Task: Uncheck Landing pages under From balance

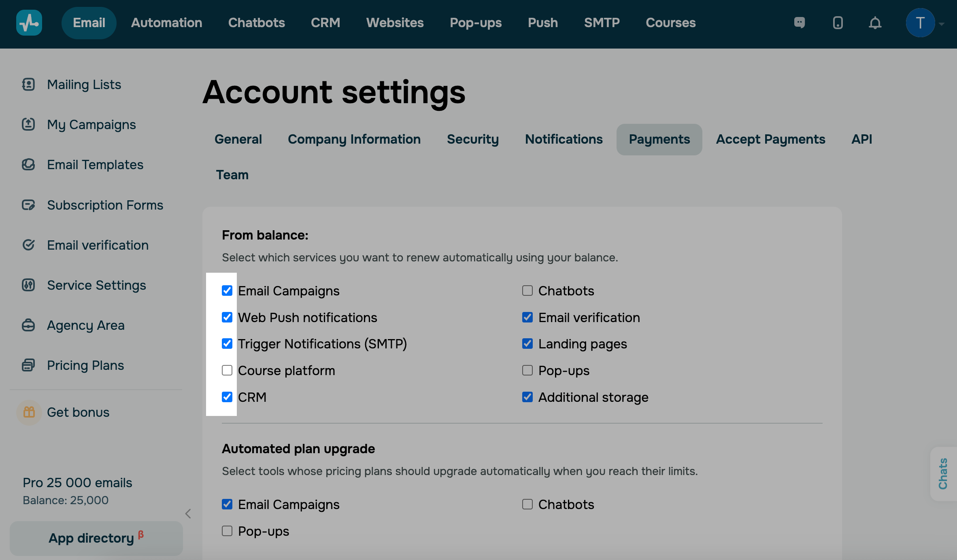Action: point(527,344)
